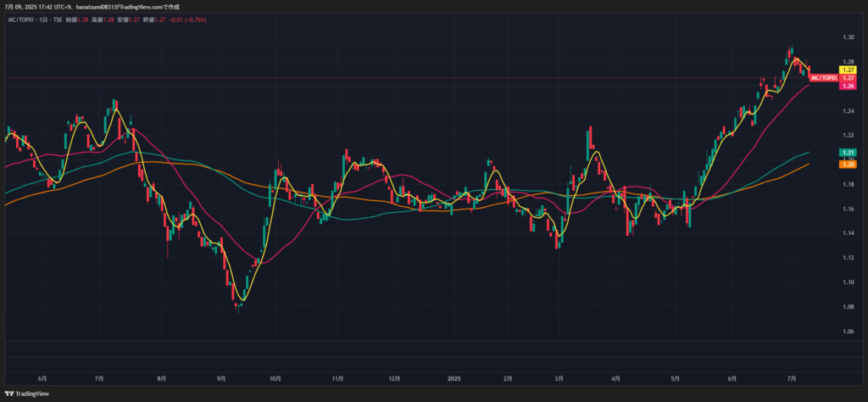The image size is (868, 402).
Task: Click the orange 1.20 moving average price label
Action: (848, 165)
